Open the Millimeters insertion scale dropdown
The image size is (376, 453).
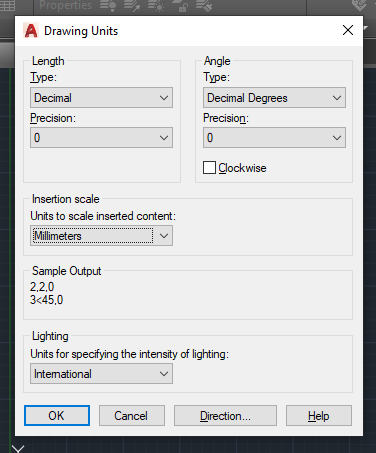click(101, 236)
